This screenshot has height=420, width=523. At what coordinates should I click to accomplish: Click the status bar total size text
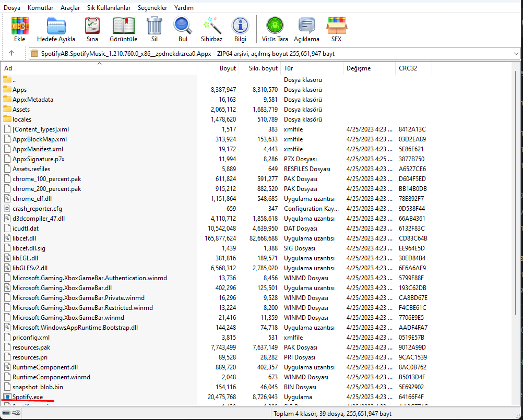pyautogui.click(x=332, y=414)
